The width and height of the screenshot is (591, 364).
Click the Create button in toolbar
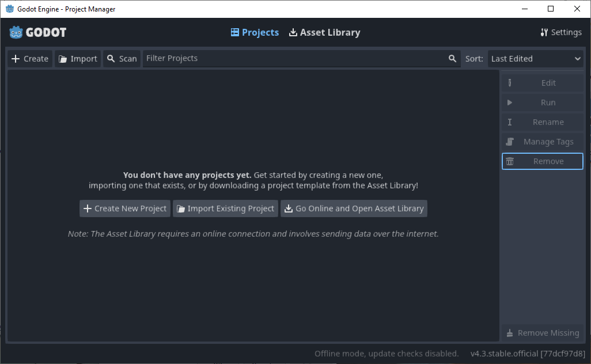coord(30,59)
